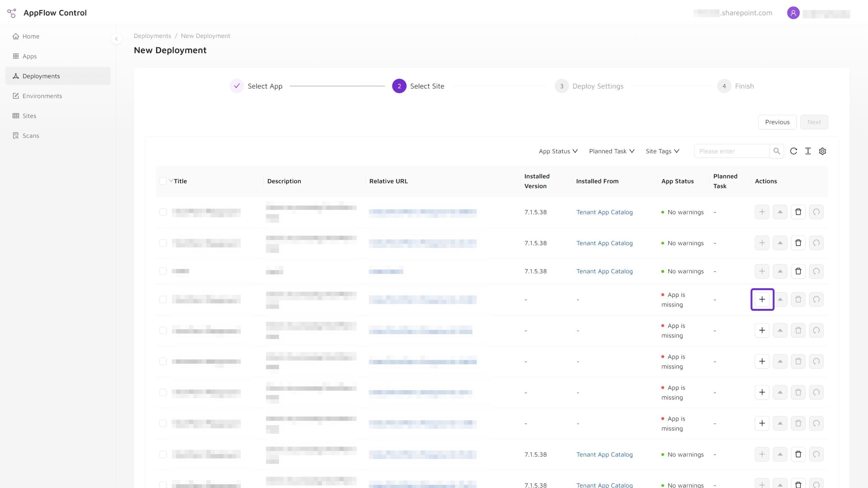
Task: Click the plus icon in the fifth 'App is missing' row
Action: pos(762,423)
